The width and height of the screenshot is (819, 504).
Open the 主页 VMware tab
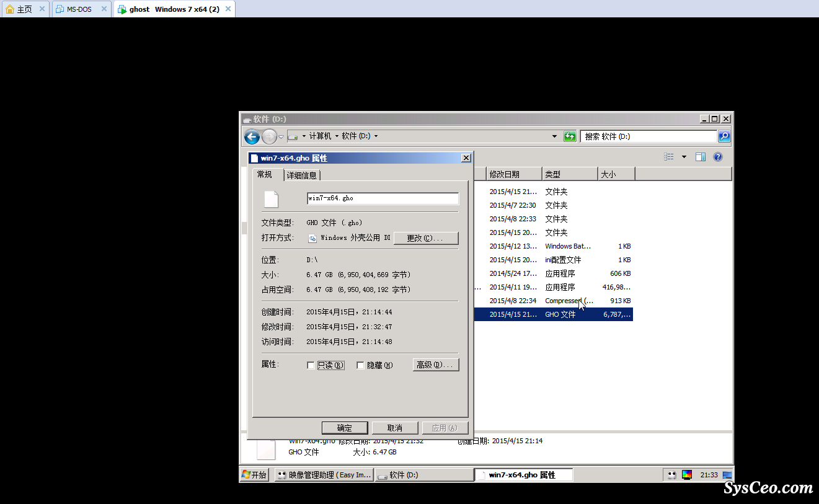(x=25, y=9)
